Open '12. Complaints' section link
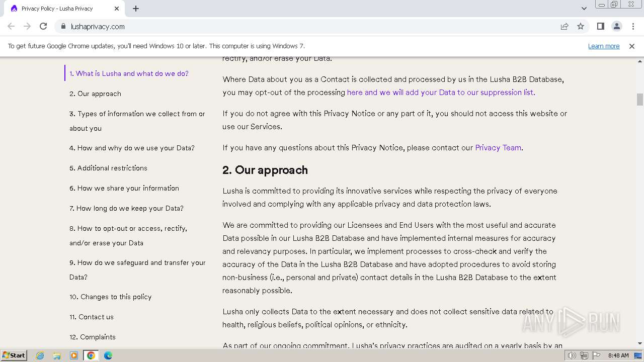This screenshot has width=644, height=362. 93,337
